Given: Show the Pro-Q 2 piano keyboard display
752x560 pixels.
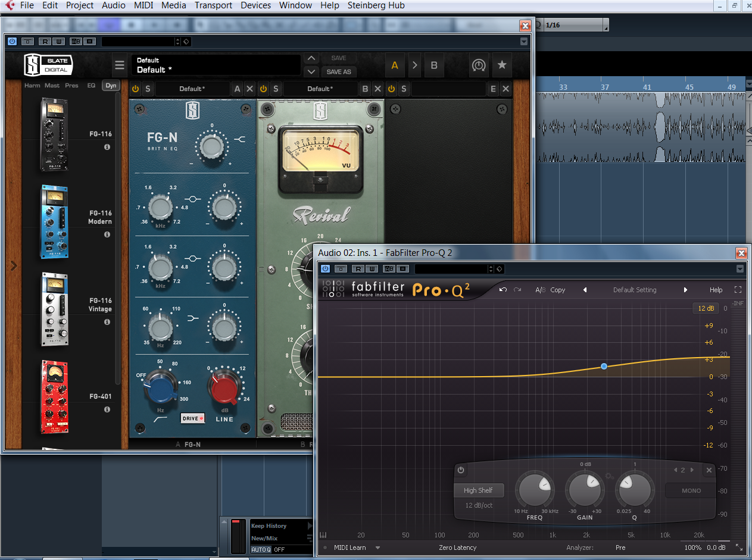Looking at the screenshot, I should point(323,535).
